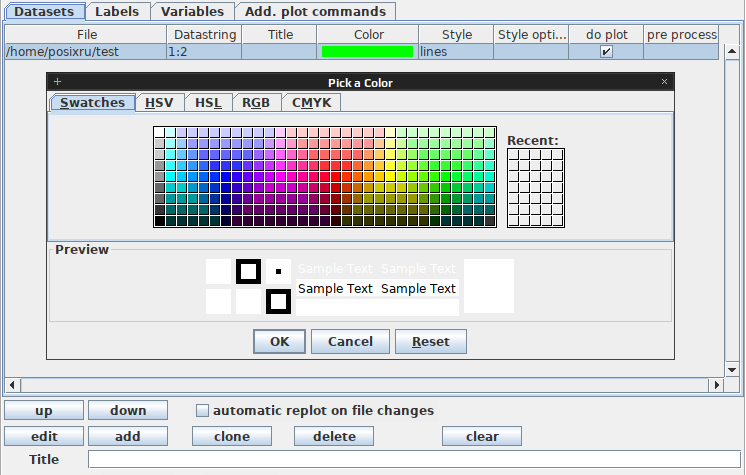Click the horizontal scrollbar left arrow

coord(12,385)
